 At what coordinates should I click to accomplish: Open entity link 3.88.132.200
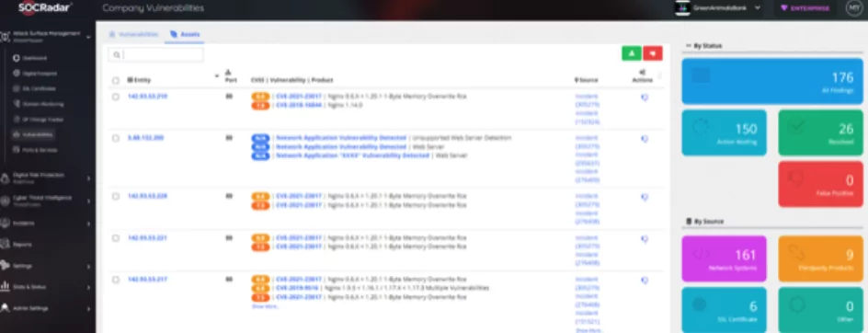click(x=145, y=138)
